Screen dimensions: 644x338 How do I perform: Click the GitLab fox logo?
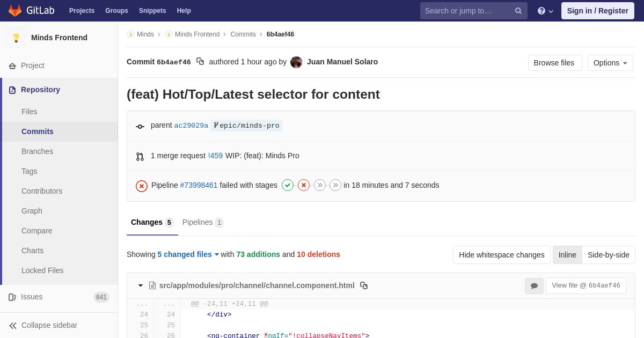pos(15,11)
